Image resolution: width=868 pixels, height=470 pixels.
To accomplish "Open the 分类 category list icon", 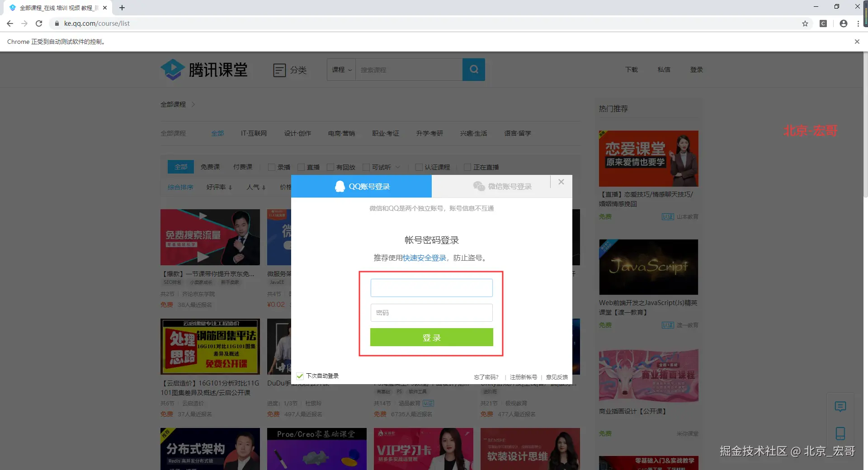I will 279,70.
